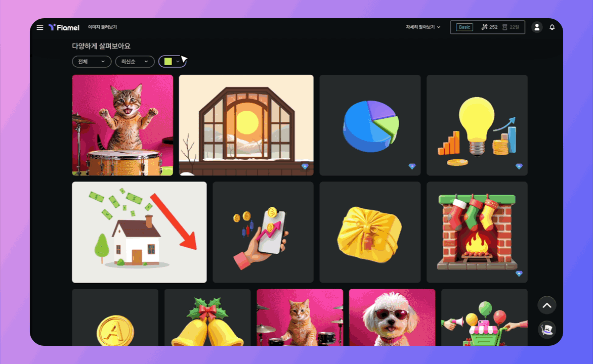Expand the 전체 category dropdown
Image resolution: width=593 pixels, height=364 pixels.
(x=91, y=61)
